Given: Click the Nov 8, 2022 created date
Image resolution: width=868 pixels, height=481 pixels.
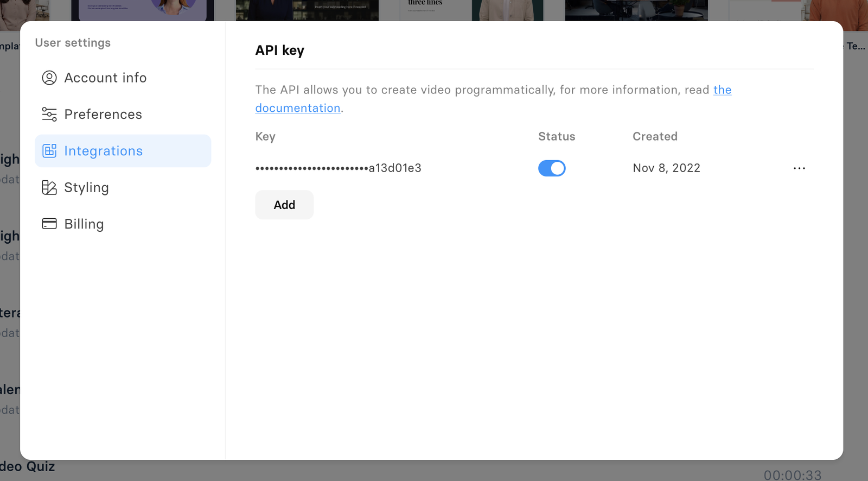Looking at the screenshot, I should coord(666,168).
